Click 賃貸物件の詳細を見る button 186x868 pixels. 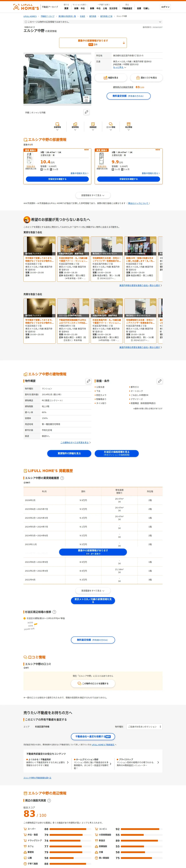tap(69, 454)
